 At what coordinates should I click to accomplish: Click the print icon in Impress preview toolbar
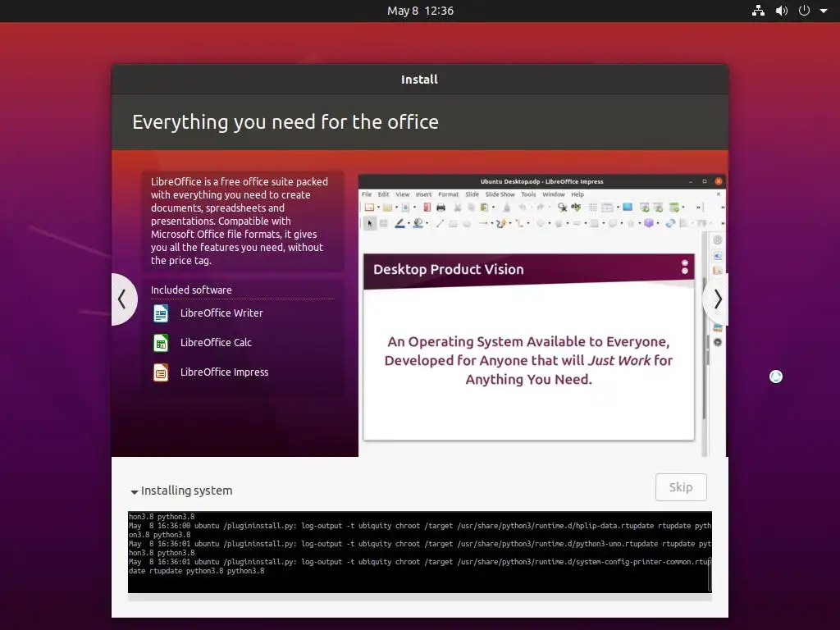[x=441, y=208]
